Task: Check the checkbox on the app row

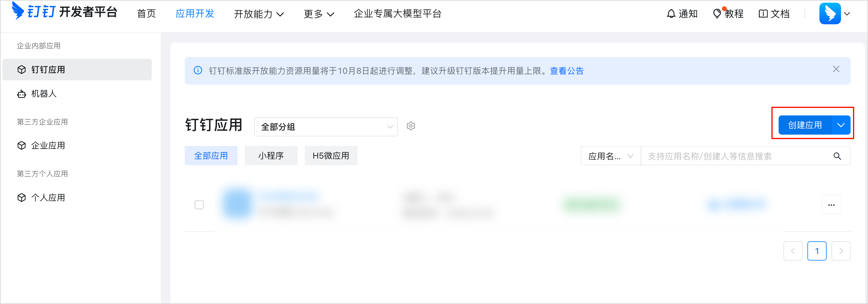Action: (x=199, y=204)
